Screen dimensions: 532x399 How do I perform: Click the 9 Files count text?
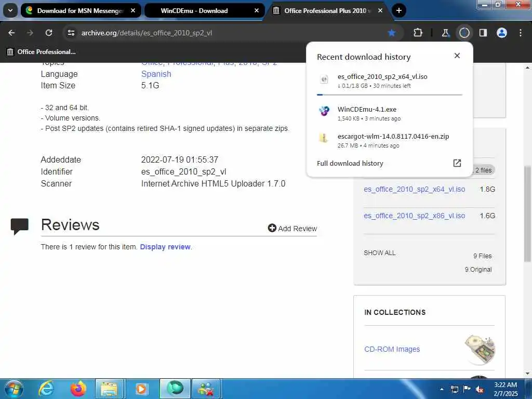[483, 256]
